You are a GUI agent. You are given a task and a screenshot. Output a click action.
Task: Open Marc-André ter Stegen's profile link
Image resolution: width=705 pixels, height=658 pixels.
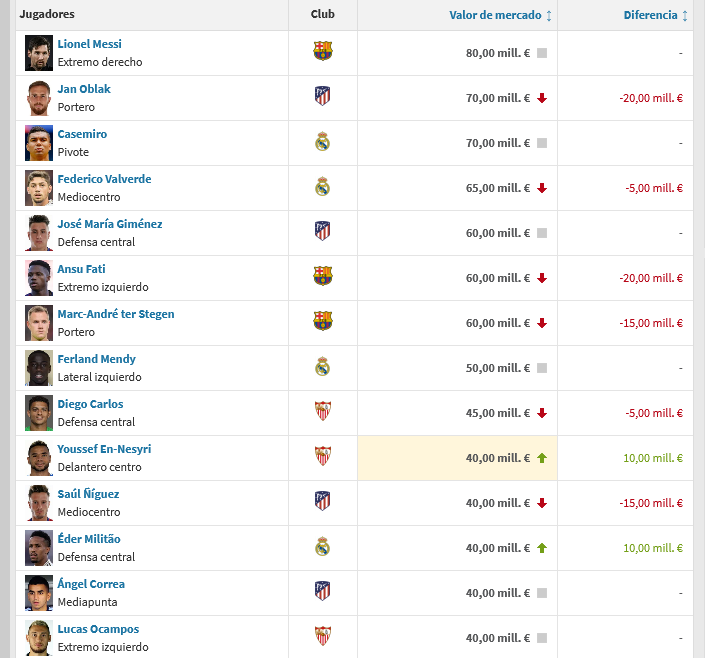[116, 314]
